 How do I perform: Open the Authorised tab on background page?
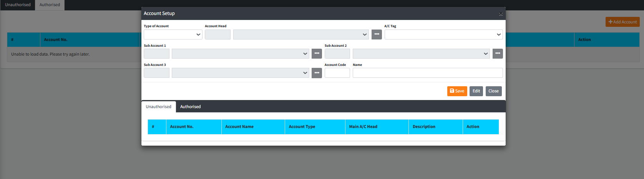pyautogui.click(x=50, y=5)
